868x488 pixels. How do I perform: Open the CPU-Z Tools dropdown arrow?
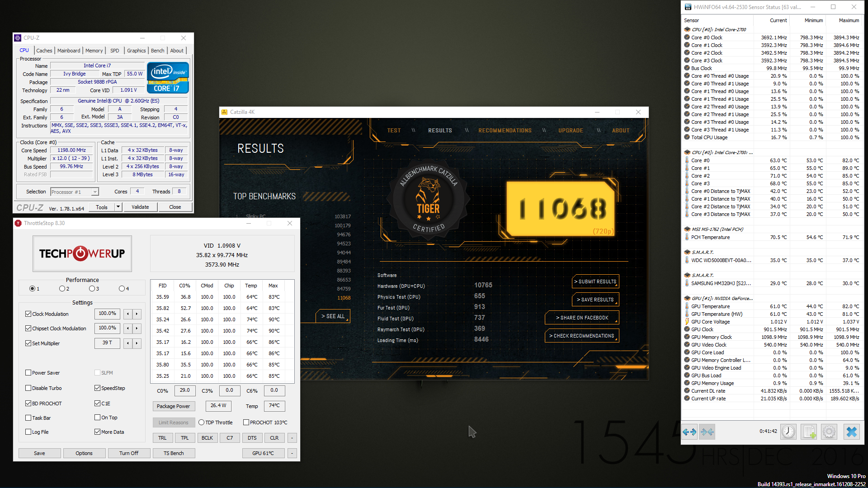[118, 207]
